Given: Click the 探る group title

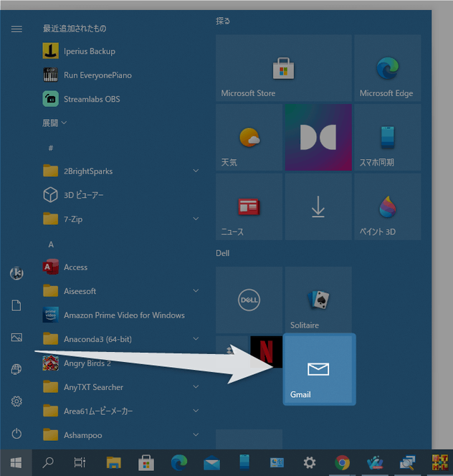Looking at the screenshot, I should [223, 21].
